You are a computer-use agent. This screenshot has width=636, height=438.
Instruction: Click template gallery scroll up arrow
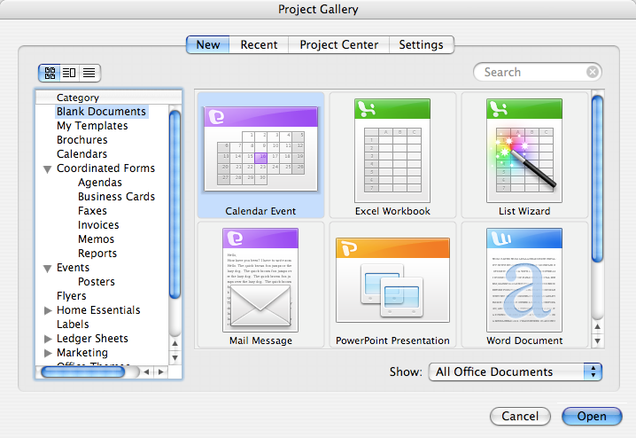tap(597, 326)
